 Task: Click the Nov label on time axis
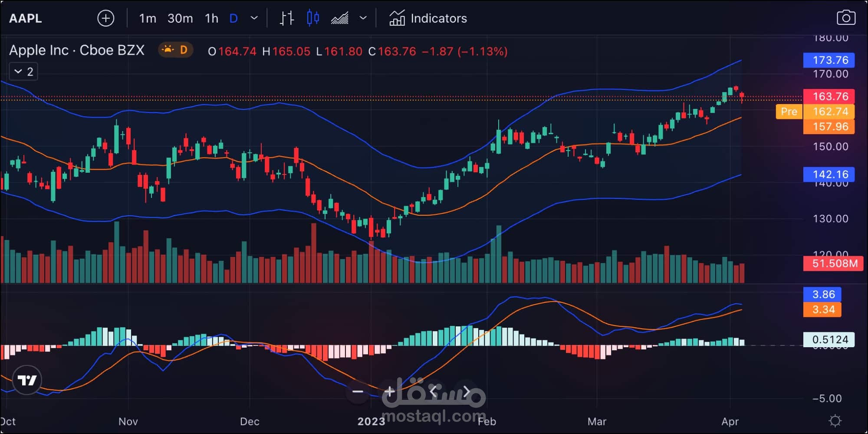point(128,421)
